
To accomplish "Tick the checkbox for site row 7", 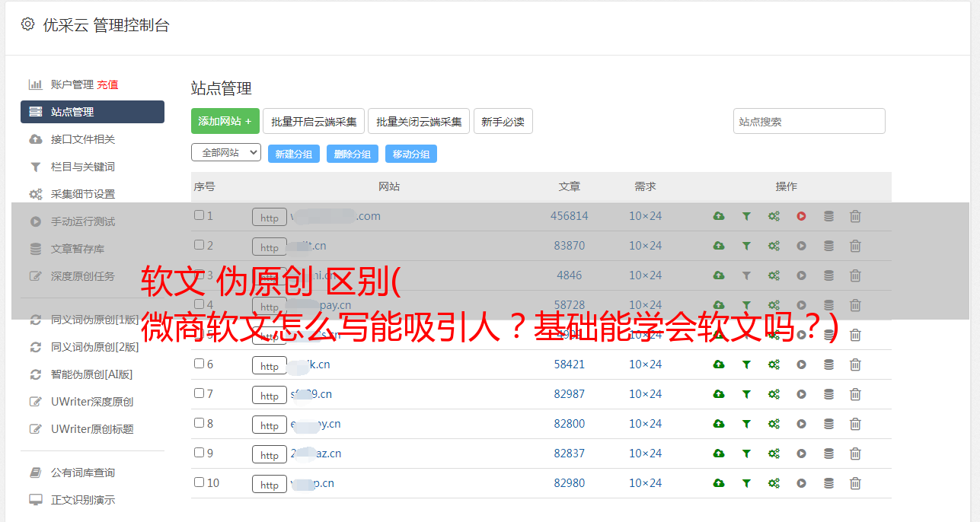I will [199, 393].
